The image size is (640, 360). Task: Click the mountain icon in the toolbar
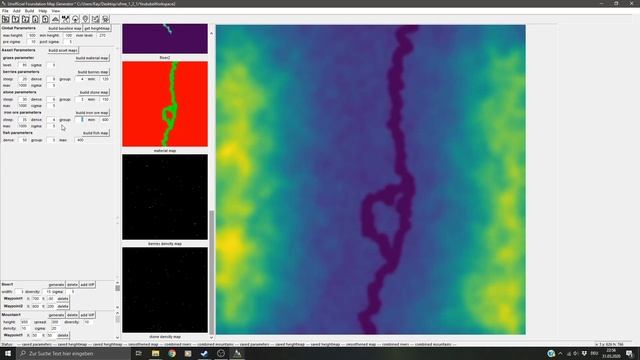click(x=55, y=19)
